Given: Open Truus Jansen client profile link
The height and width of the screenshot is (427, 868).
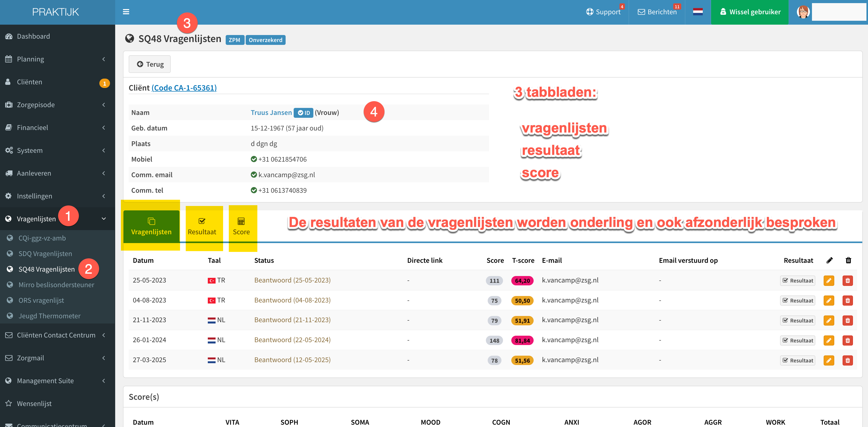Looking at the screenshot, I should pyautogui.click(x=271, y=113).
